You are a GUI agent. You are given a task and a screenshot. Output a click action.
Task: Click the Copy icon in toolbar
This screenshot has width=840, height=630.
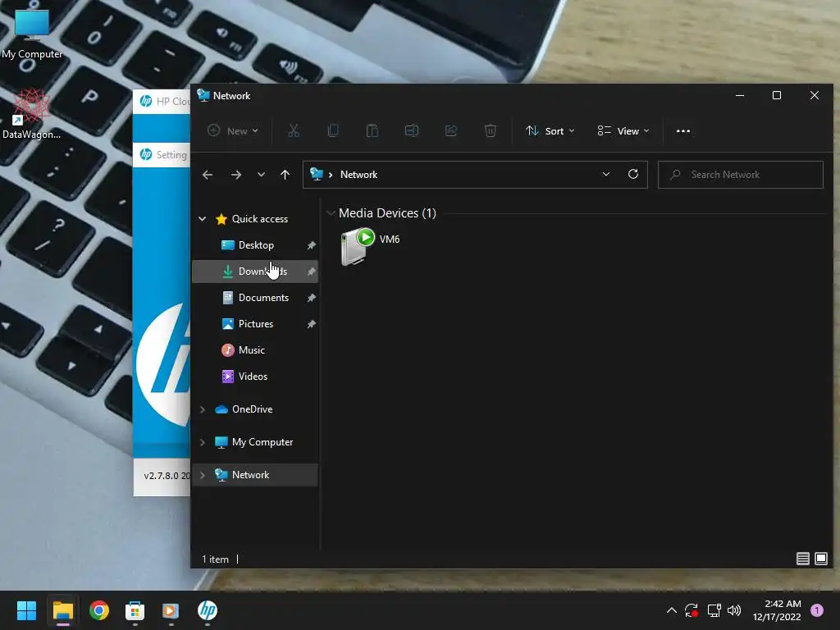coord(333,130)
